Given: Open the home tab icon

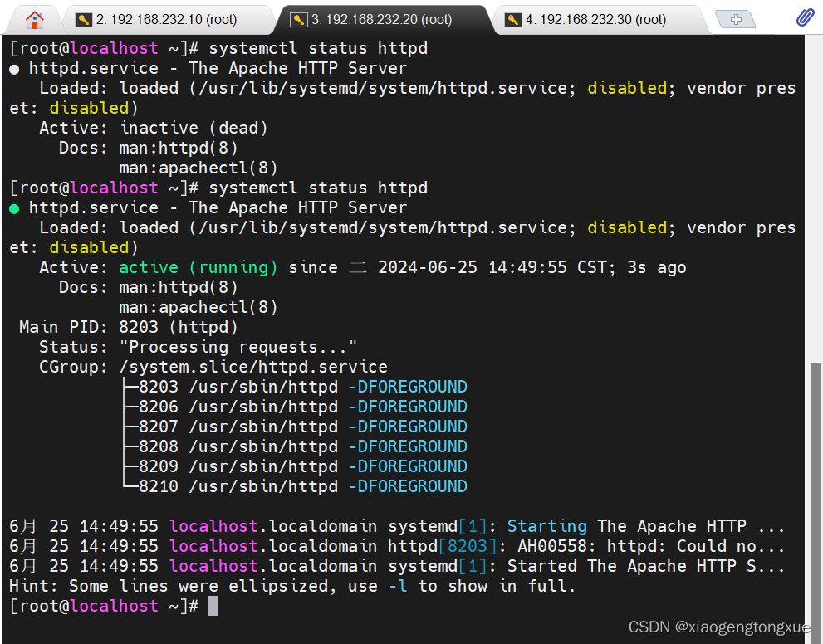Looking at the screenshot, I should 35,20.
